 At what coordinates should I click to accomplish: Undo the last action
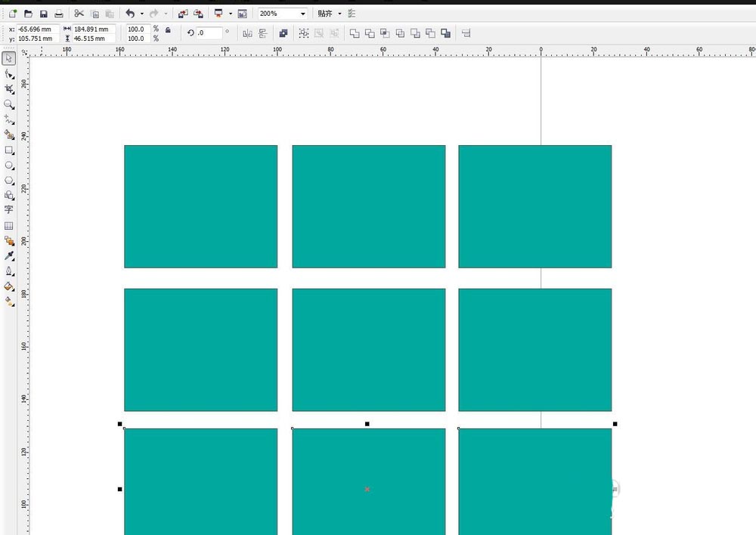point(130,14)
